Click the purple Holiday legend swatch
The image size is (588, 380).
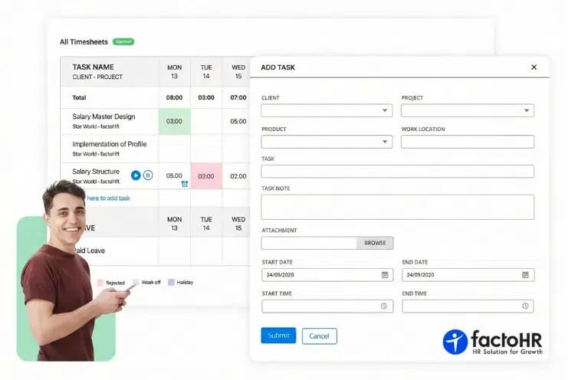point(171,282)
